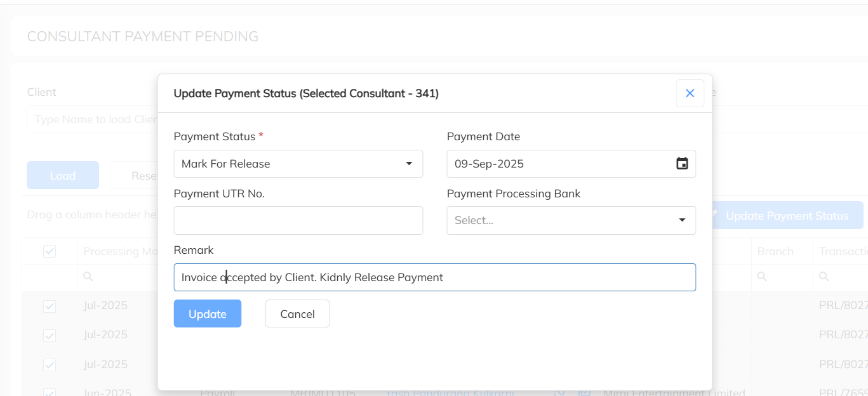Click search icon under Transaction column
This screenshot has width=868, height=396.
click(824, 277)
